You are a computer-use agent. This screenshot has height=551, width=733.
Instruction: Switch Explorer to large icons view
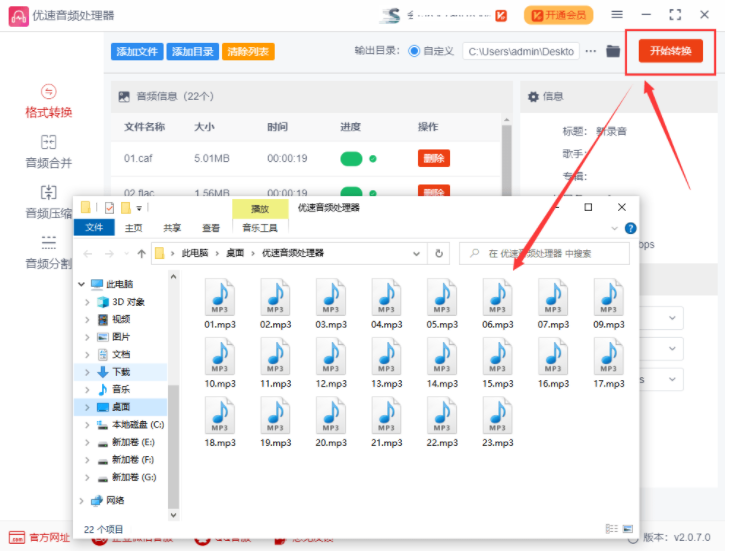click(x=628, y=529)
